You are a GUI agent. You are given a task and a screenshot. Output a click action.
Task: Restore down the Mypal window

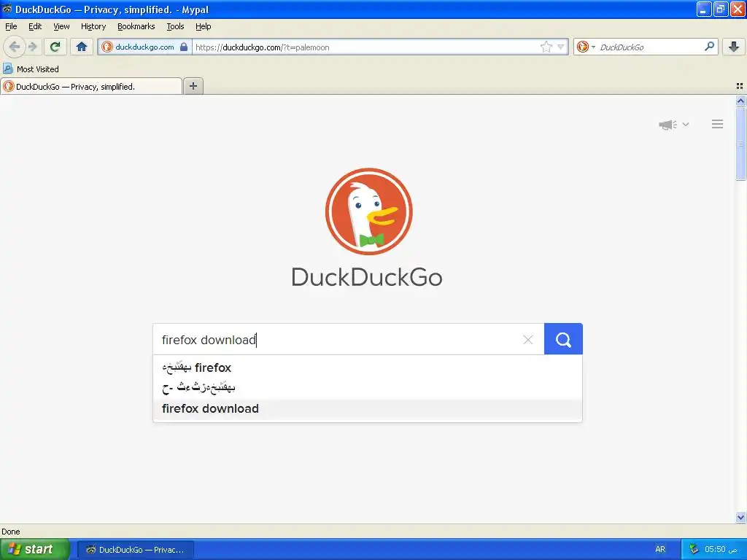pyautogui.click(x=720, y=9)
